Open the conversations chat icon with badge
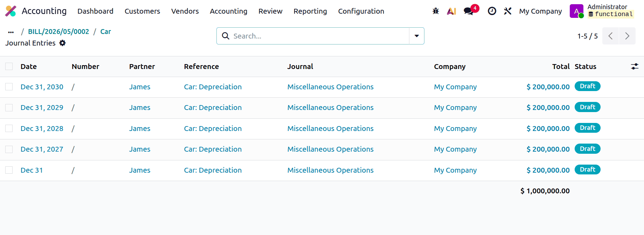Image resolution: width=644 pixels, height=235 pixels. point(468,11)
